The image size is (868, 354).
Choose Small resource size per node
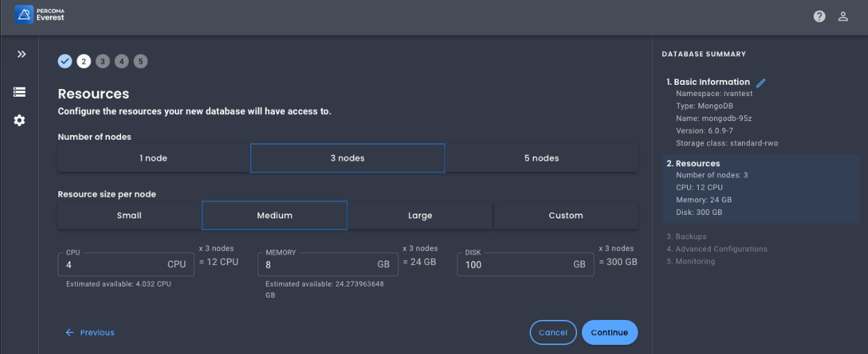129,216
